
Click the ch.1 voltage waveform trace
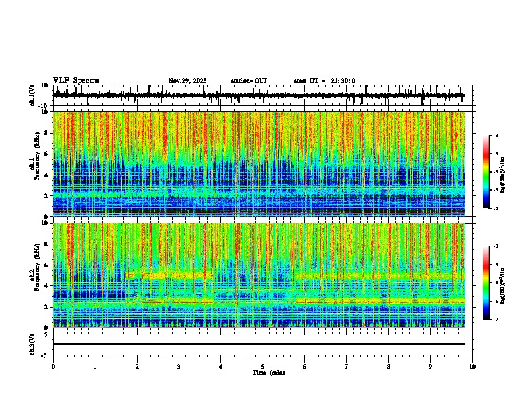[259, 95]
